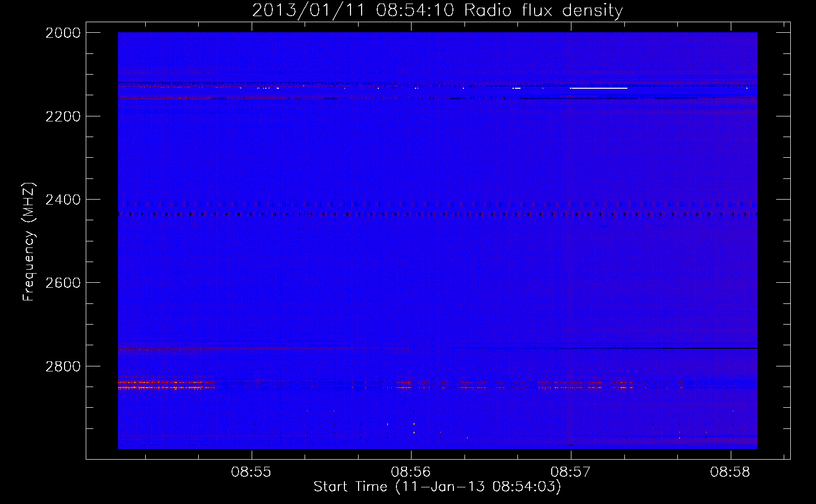Click the 2000 frequency axis label

(63, 33)
